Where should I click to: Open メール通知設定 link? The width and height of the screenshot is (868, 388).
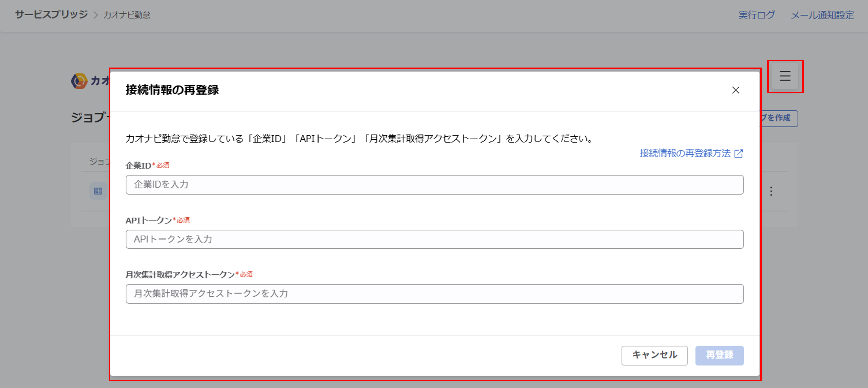(822, 15)
